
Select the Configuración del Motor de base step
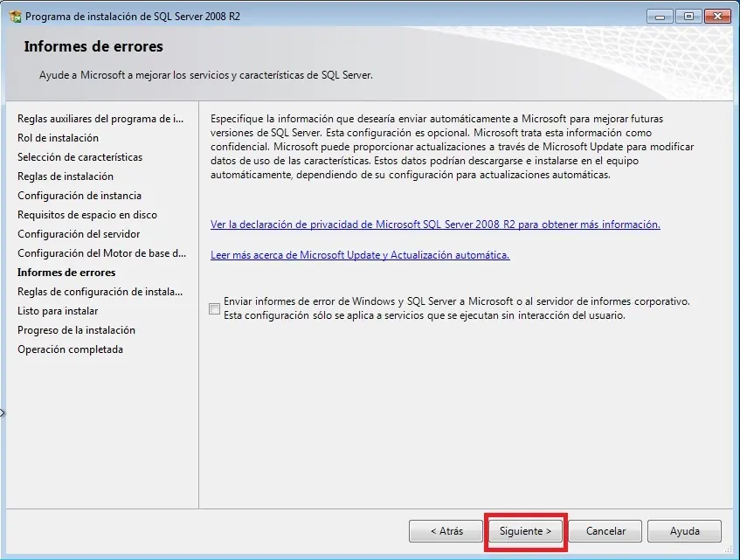coord(102,253)
